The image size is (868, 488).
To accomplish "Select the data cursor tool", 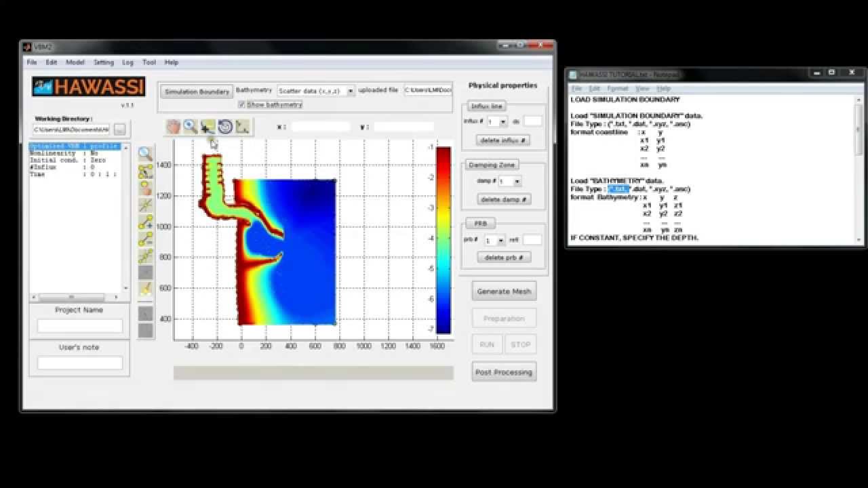I will [208, 127].
